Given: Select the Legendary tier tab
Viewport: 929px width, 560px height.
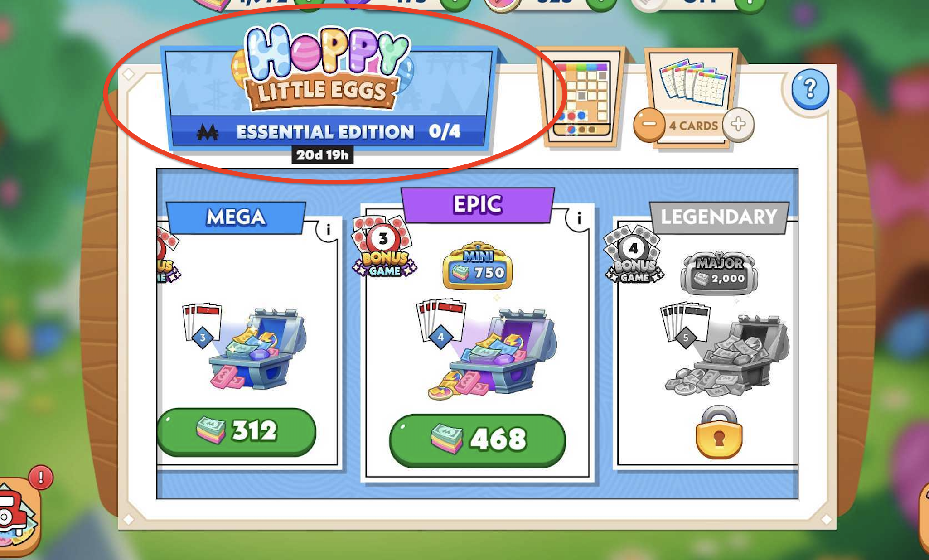Looking at the screenshot, I should (719, 217).
